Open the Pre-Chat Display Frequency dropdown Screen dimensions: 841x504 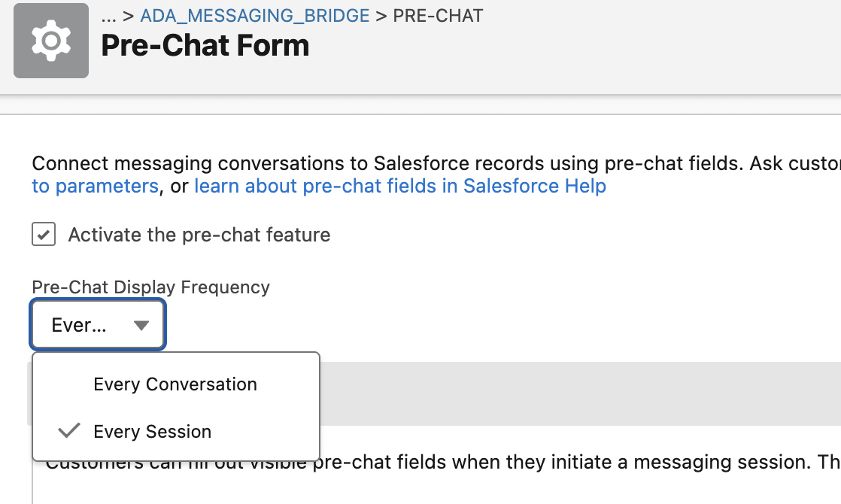click(97, 324)
